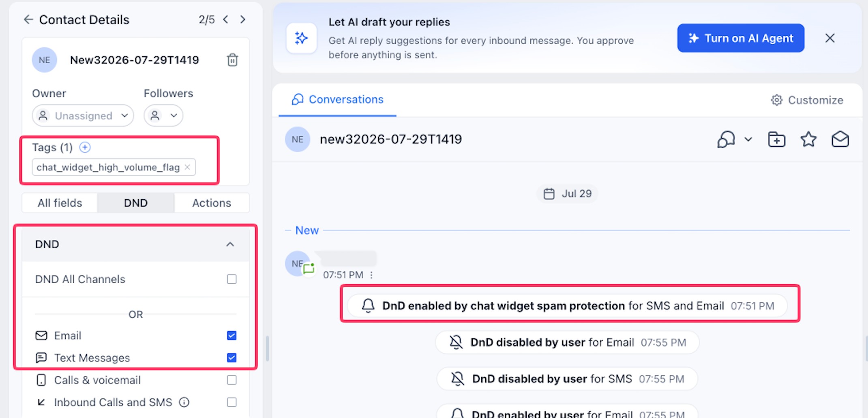Star this conversation
This screenshot has height=418, width=868.
(x=808, y=139)
